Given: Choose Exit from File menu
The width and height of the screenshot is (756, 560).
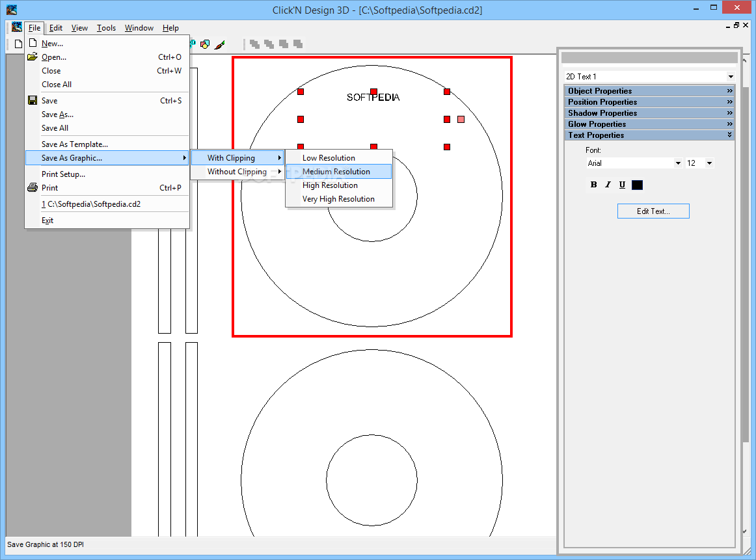Looking at the screenshot, I should click(x=107, y=220).
